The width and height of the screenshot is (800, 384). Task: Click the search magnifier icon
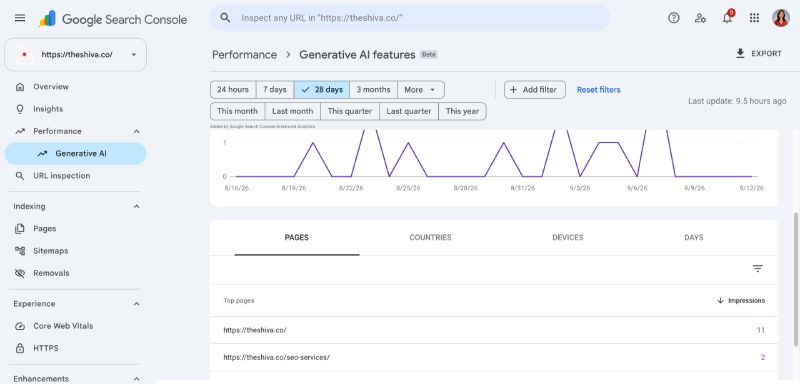tap(225, 18)
